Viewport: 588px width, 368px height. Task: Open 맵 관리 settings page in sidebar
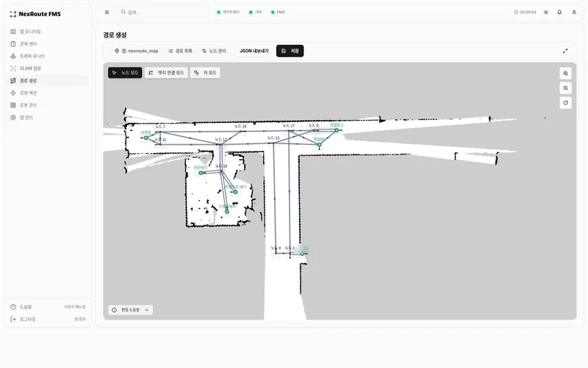click(47, 118)
